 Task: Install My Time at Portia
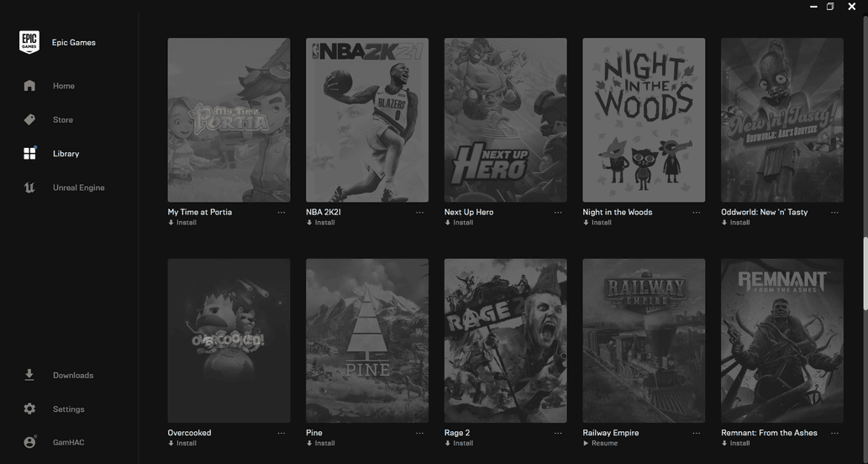coord(186,223)
